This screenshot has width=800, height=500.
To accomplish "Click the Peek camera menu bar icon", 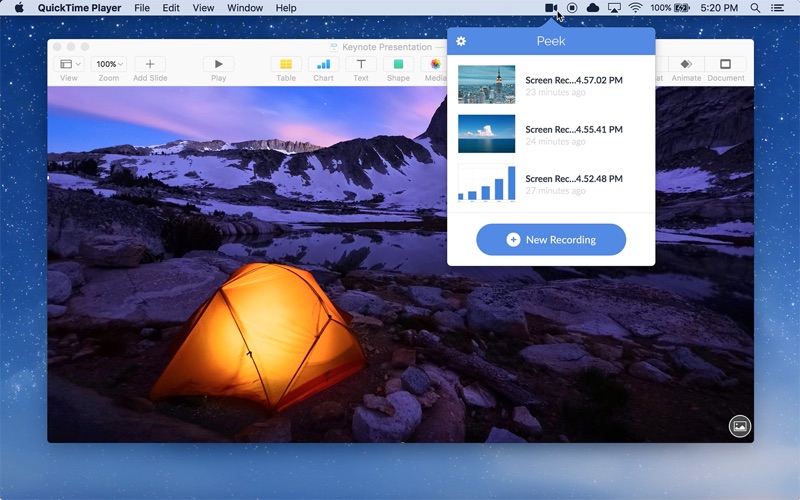I will coord(551,8).
